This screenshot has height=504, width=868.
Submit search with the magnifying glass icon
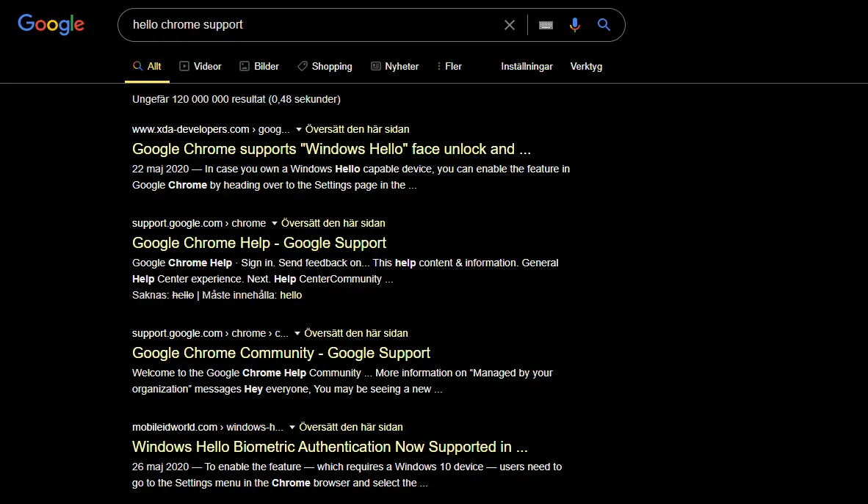(604, 25)
